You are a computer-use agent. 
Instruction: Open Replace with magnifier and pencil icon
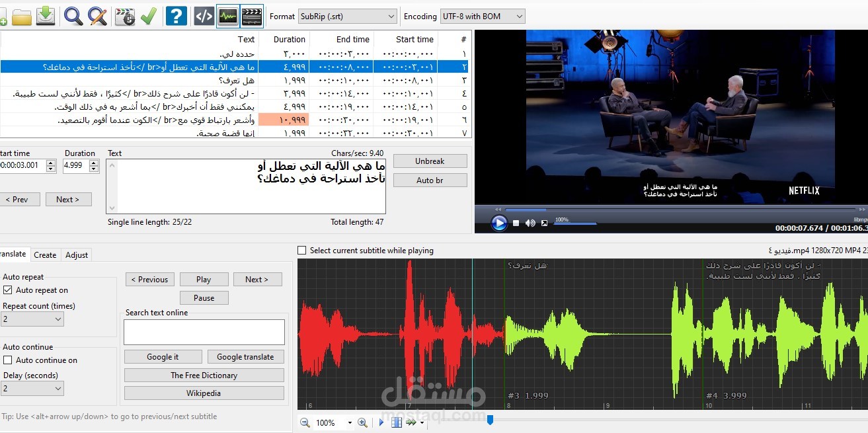[98, 16]
